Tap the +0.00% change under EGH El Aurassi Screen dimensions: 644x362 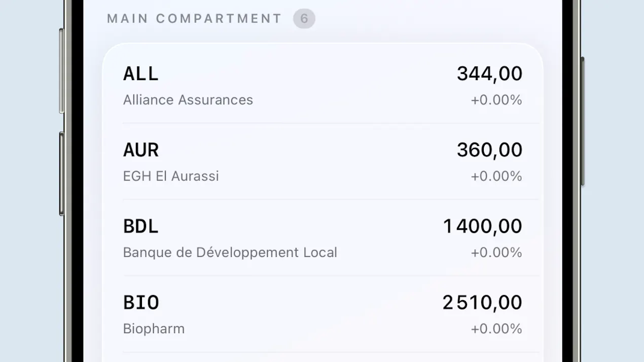496,176
